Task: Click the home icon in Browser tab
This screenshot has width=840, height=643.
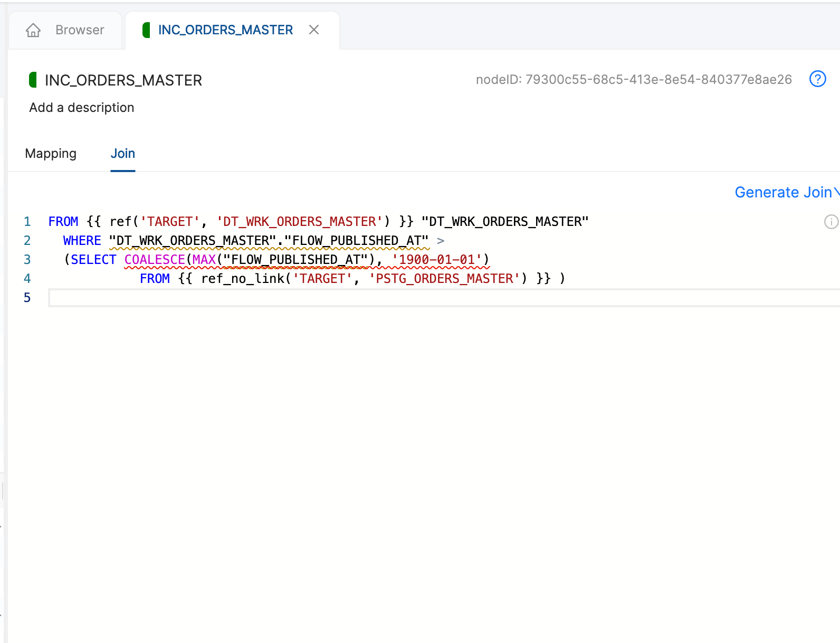Action: 33,30
